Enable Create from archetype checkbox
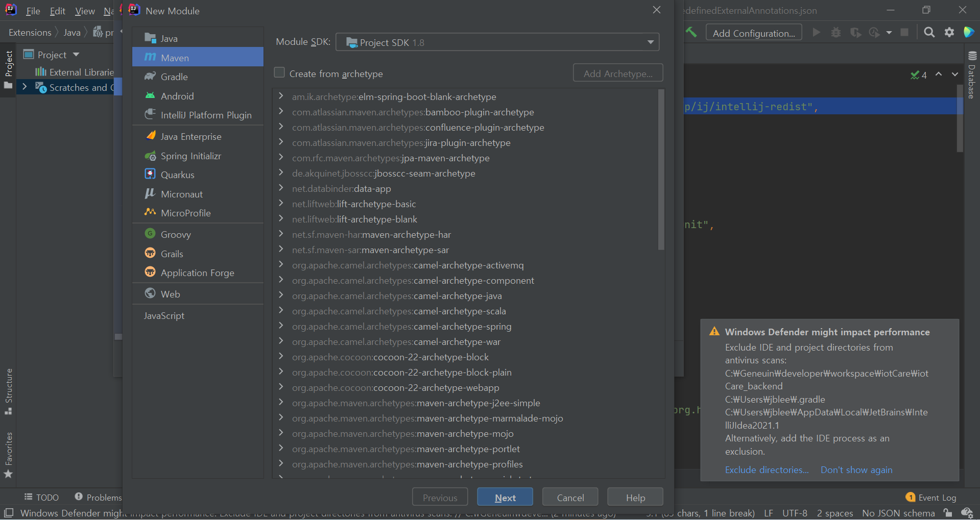This screenshot has width=980, height=520. coord(279,73)
